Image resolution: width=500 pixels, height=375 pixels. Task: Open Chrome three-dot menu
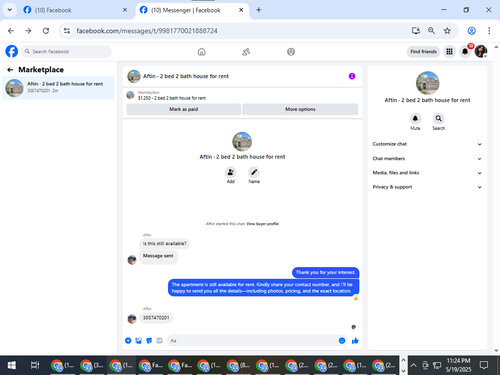point(489,31)
